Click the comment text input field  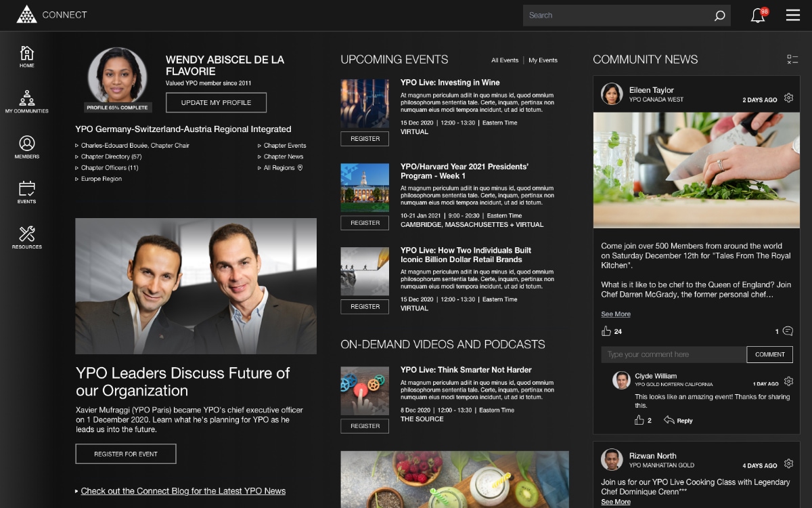click(x=673, y=354)
